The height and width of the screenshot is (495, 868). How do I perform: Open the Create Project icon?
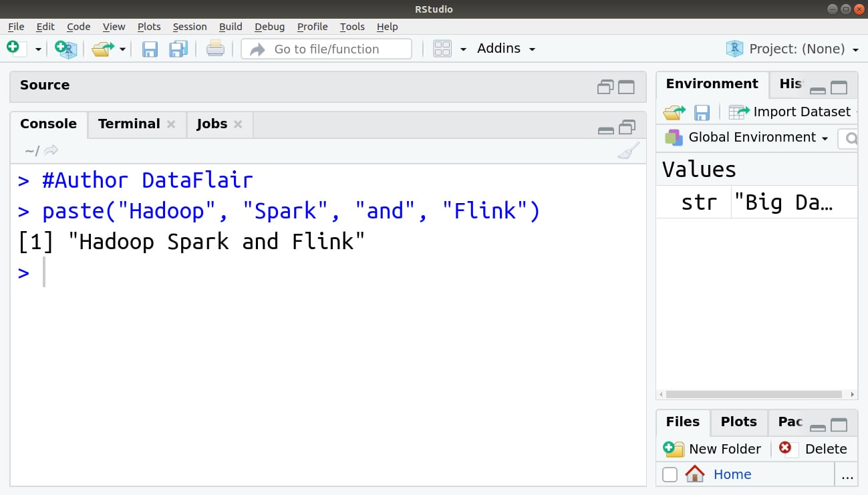65,48
